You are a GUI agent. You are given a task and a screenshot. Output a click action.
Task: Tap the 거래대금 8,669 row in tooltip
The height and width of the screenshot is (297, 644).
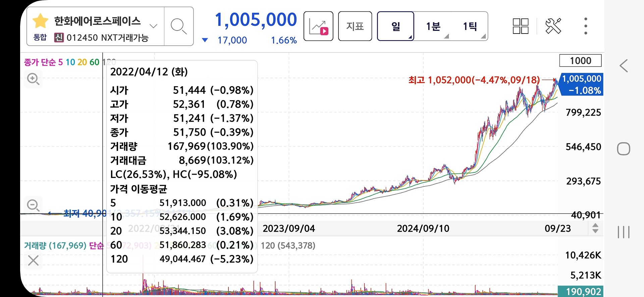click(182, 161)
